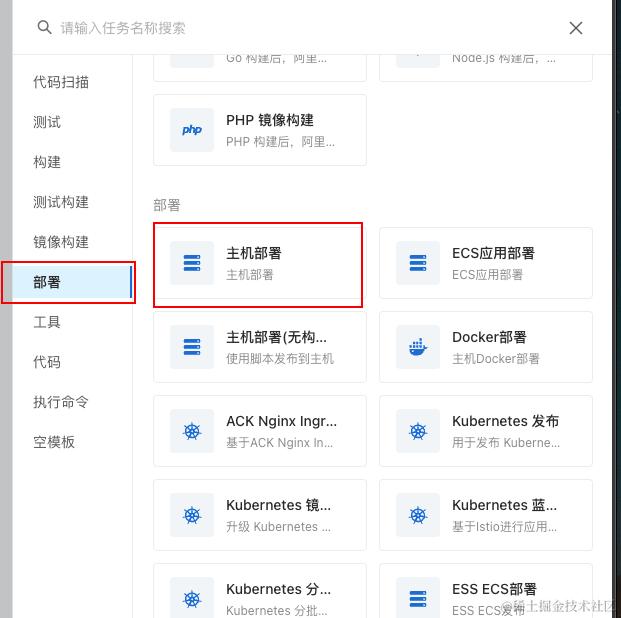Click the 使用脚本发布到主机 description
The width and height of the screenshot is (621, 618).
[280, 359]
